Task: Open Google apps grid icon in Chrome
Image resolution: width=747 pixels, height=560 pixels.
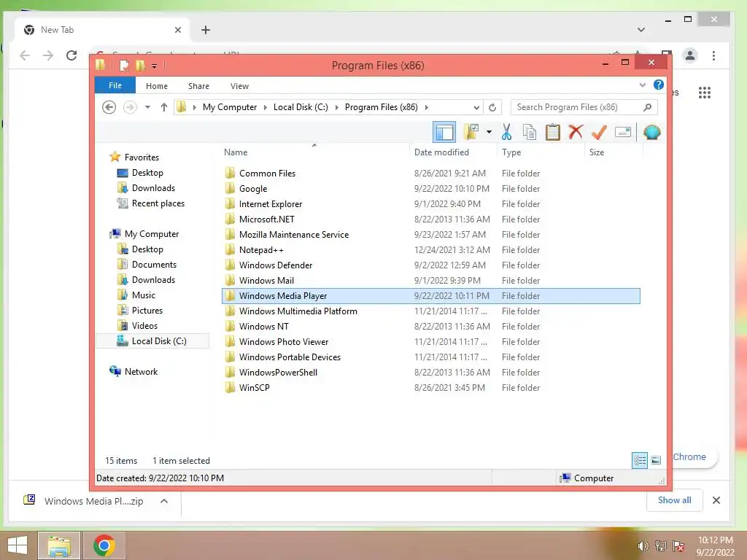Action: [705, 93]
